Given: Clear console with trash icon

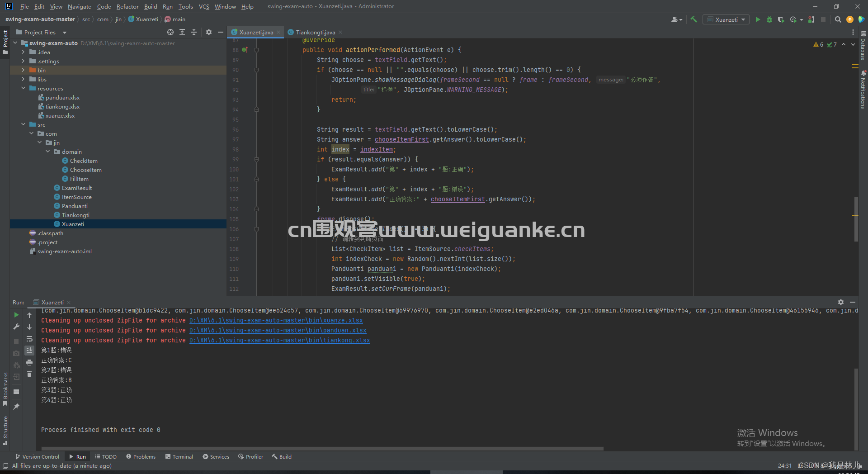Looking at the screenshot, I should [x=29, y=374].
